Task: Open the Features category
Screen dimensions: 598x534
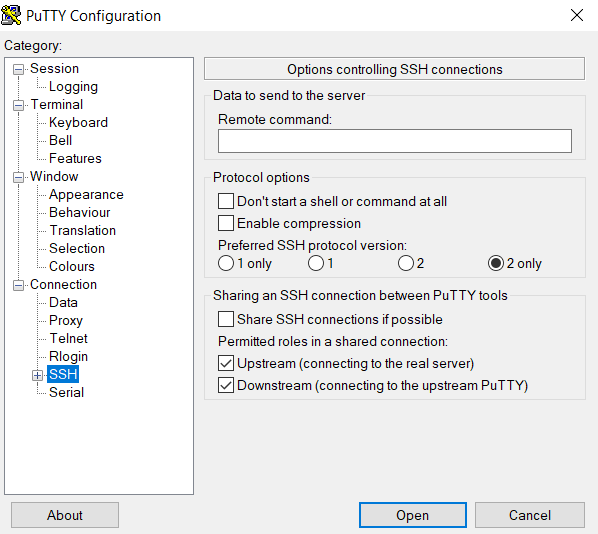Action: [x=75, y=158]
